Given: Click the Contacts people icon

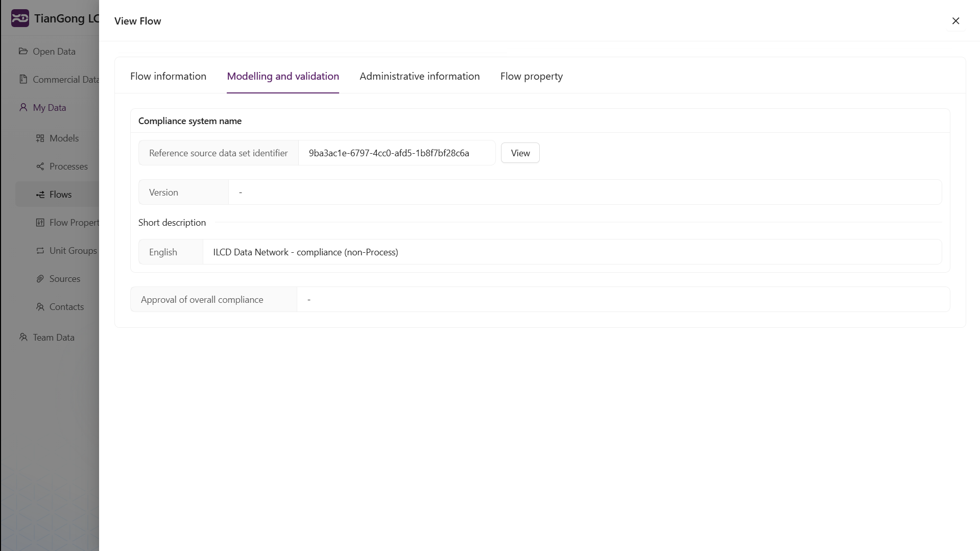Looking at the screenshot, I should (40, 307).
